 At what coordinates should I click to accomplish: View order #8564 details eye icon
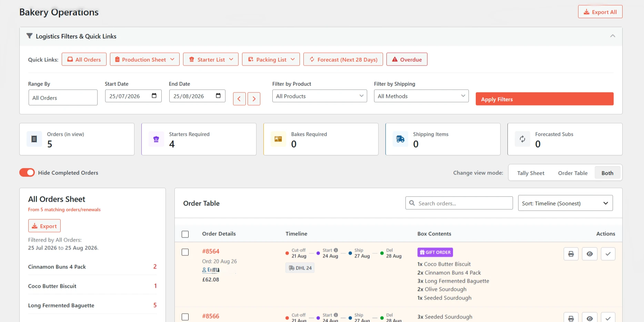coord(590,254)
